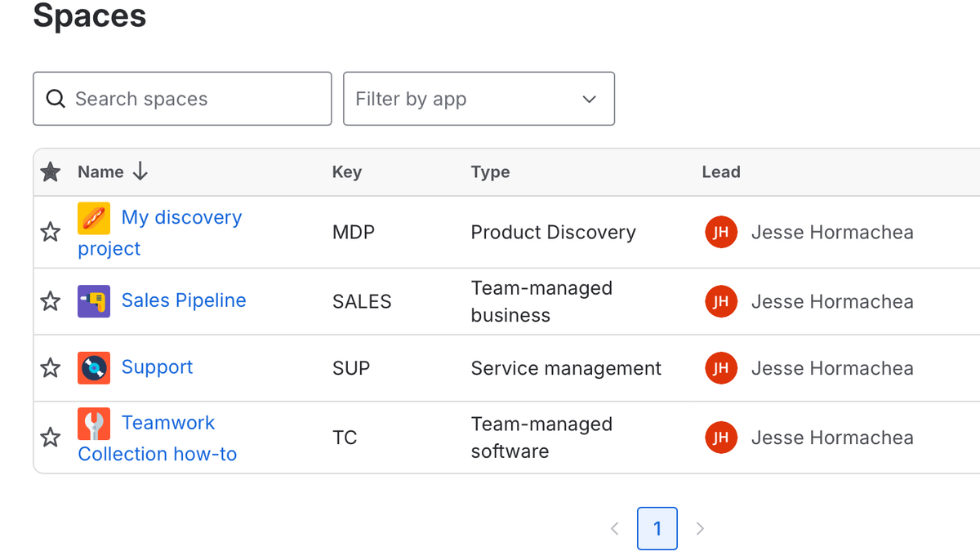The image size is (980, 551).
Task: Click Jesse Hormachea in Support row
Action: pyautogui.click(x=832, y=368)
